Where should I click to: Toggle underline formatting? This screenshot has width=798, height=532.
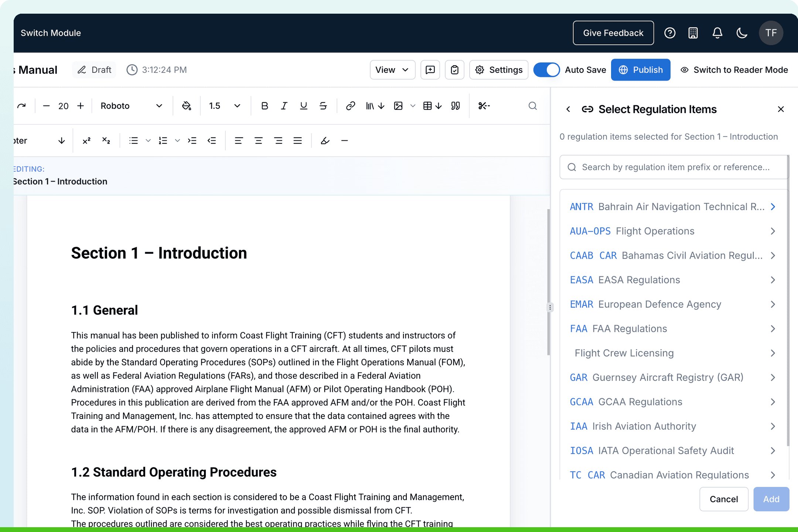pos(304,106)
